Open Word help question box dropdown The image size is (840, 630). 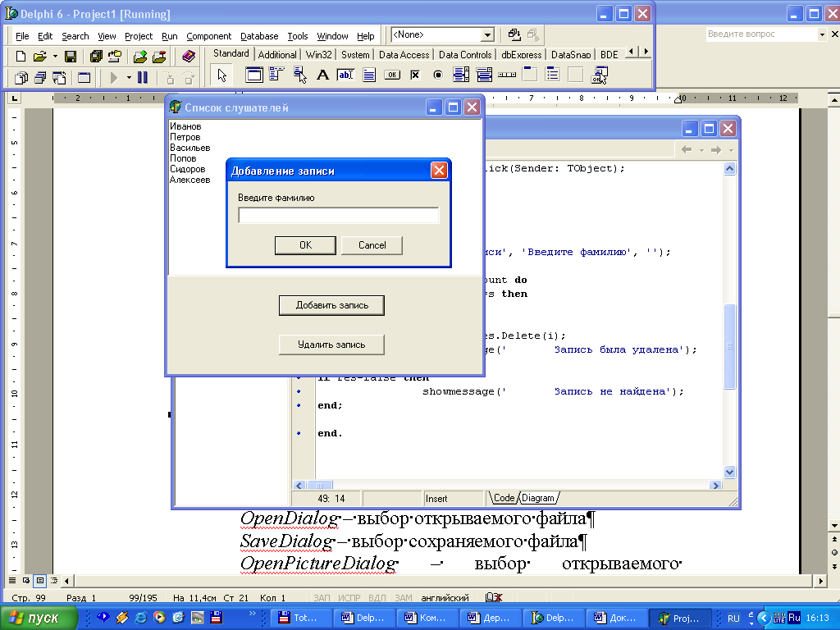click(x=822, y=34)
